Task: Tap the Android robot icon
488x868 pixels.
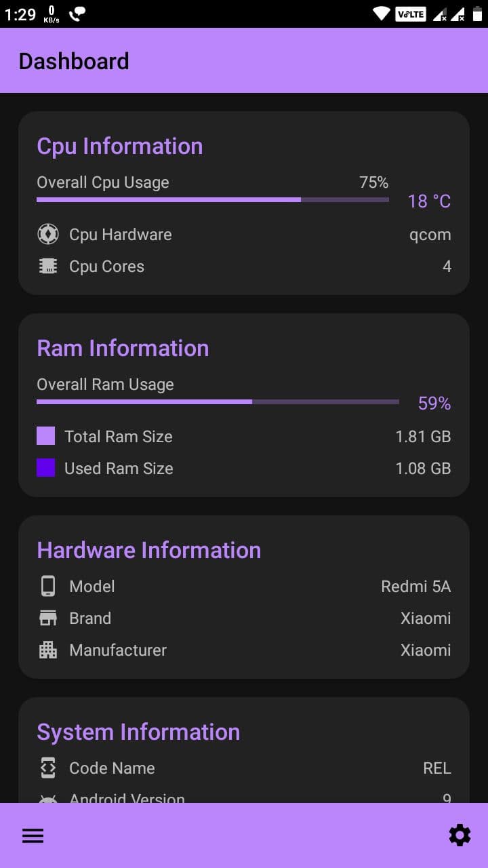Action: tap(47, 800)
